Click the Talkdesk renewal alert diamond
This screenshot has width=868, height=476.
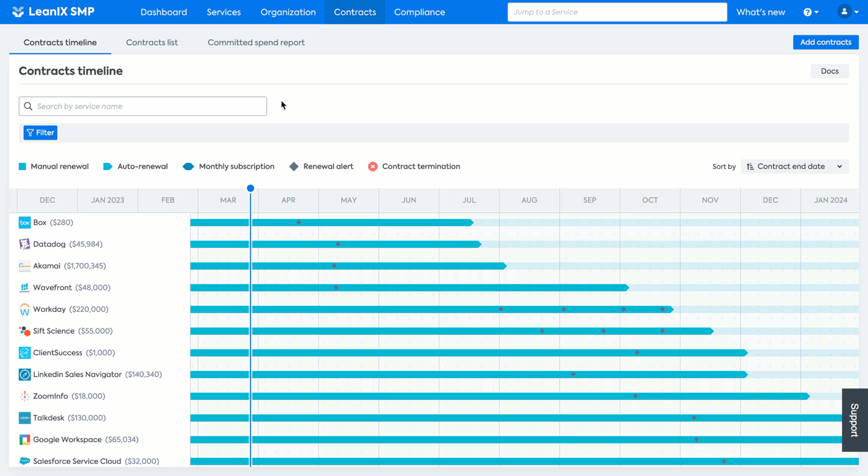[694, 418]
